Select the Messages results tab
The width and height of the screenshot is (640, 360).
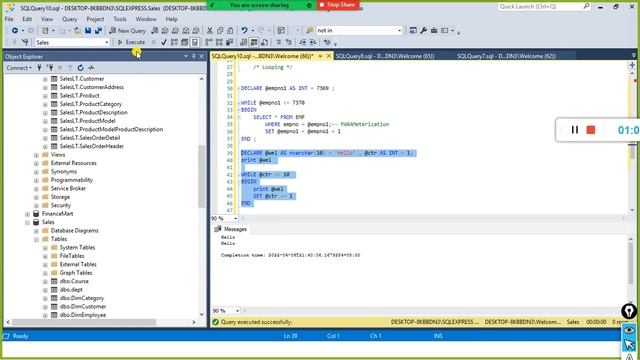point(231,229)
